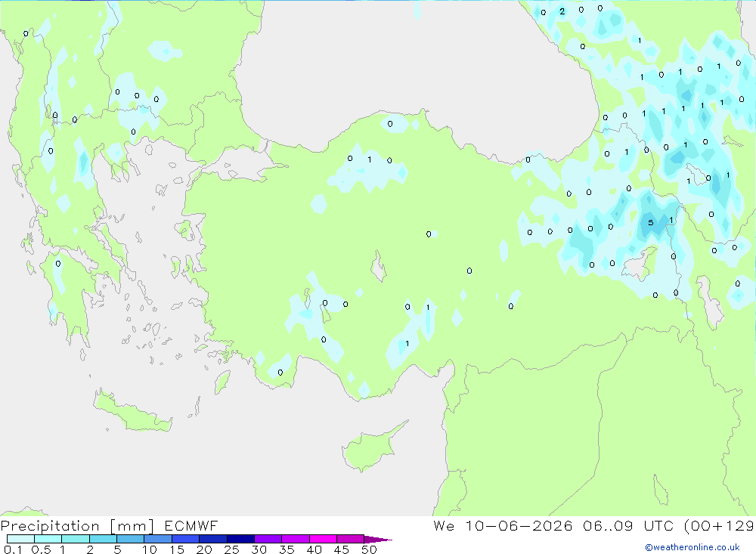Click the above-50 arrow tip of the legend
756x554 pixels.
[377, 540]
